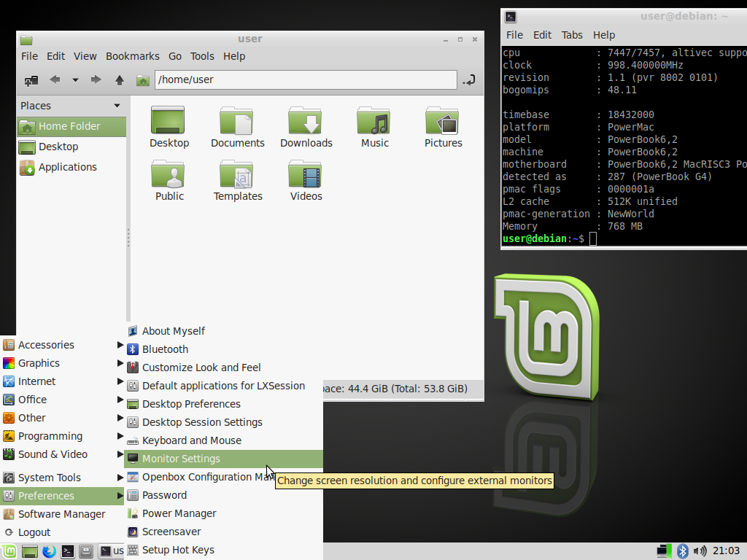Click the home folder toolbar icon
This screenshot has width=747, height=560.
(x=142, y=80)
